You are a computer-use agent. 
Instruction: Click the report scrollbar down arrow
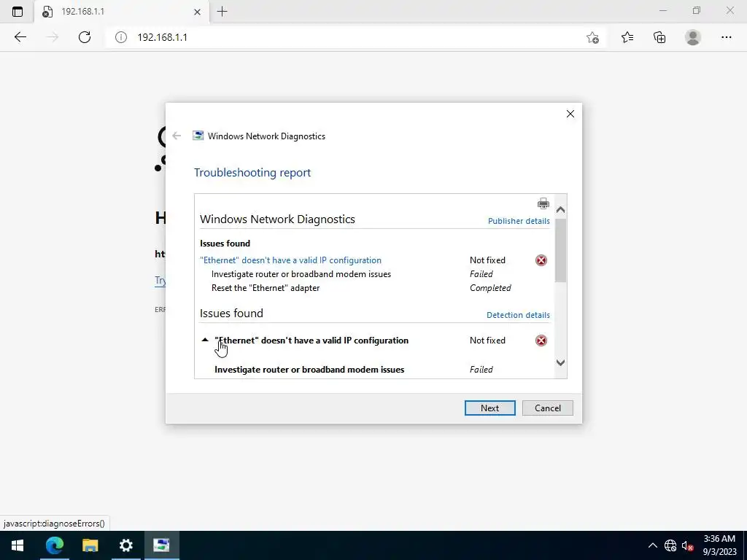[561, 363]
